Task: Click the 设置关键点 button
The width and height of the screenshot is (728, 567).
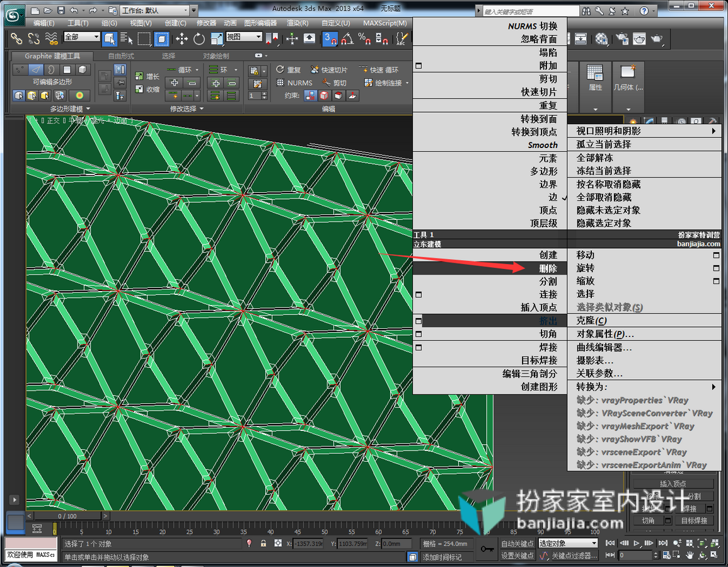Action: tap(517, 556)
